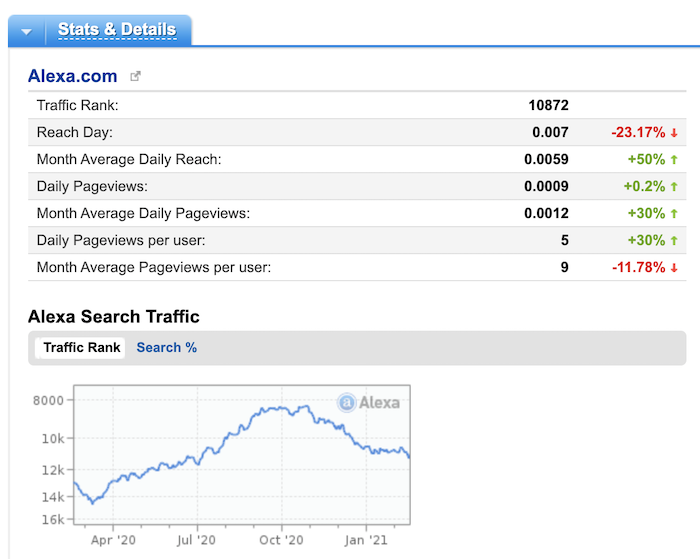Click the Jan '21 axis label
700x559 pixels.
tap(366, 540)
